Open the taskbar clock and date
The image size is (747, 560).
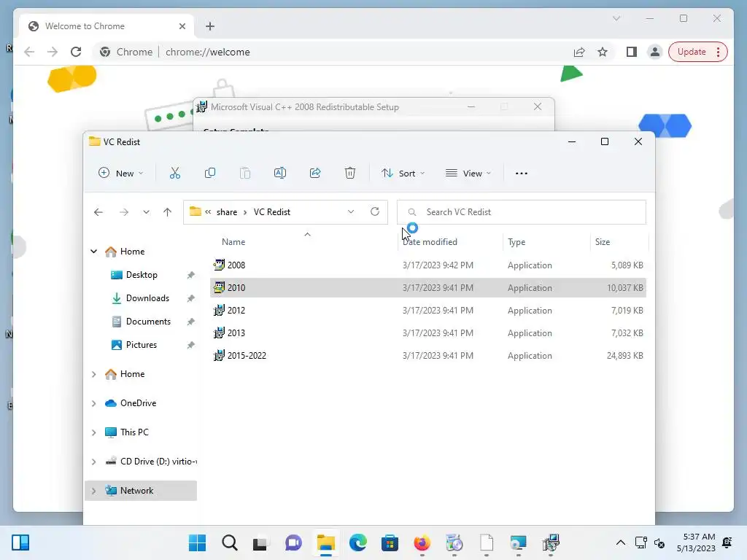(696, 542)
